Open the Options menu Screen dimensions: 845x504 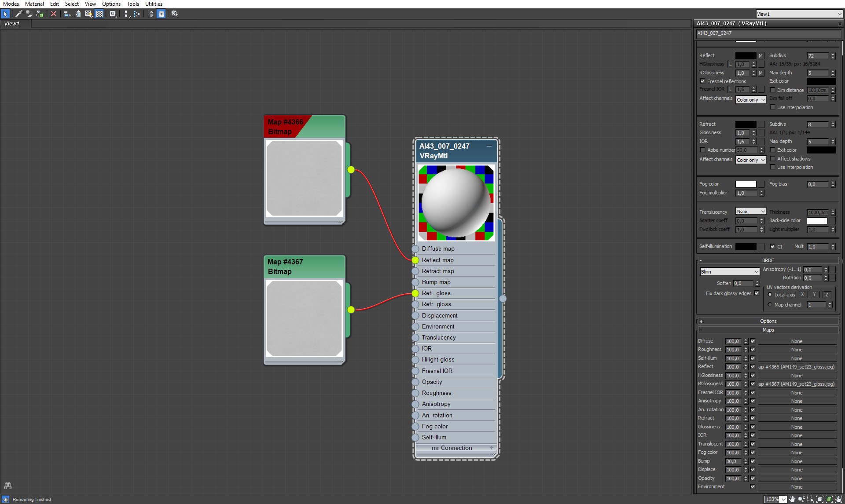point(111,4)
